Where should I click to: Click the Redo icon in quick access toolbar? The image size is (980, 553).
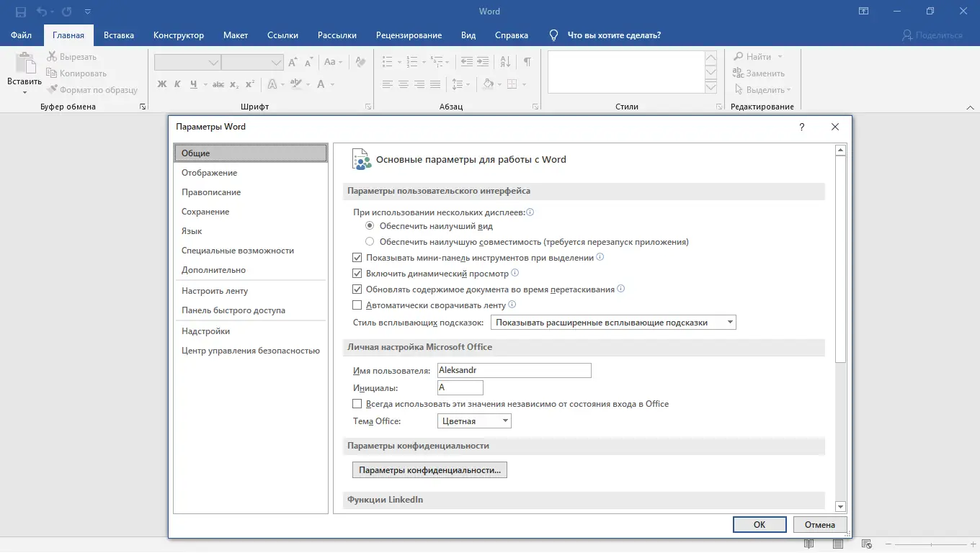coord(66,12)
